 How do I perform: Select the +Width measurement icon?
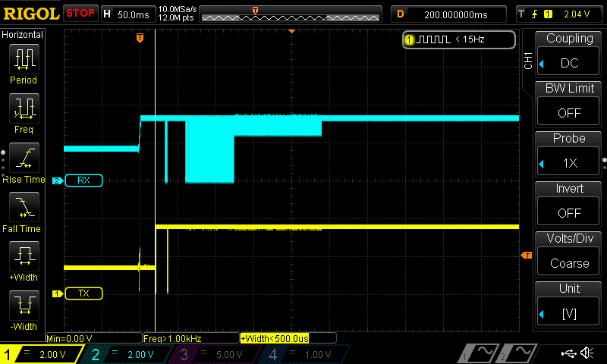24,256
